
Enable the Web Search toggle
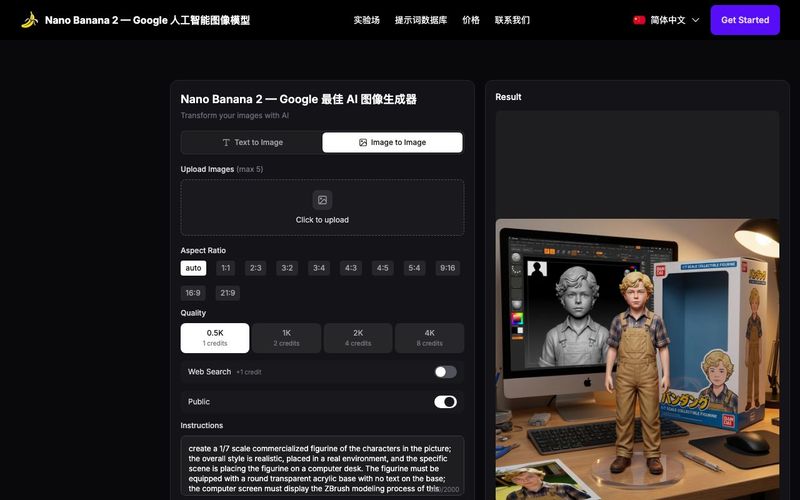(x=445, y=372)
